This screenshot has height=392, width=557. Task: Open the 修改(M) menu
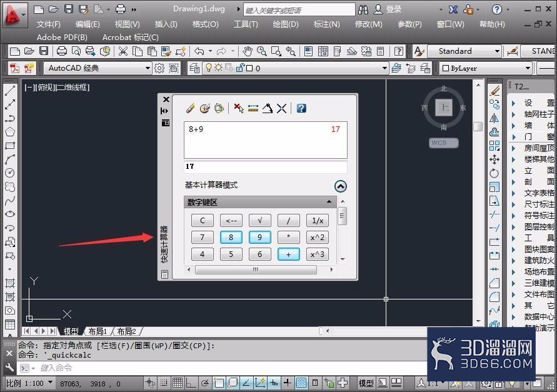click(368, 24)
